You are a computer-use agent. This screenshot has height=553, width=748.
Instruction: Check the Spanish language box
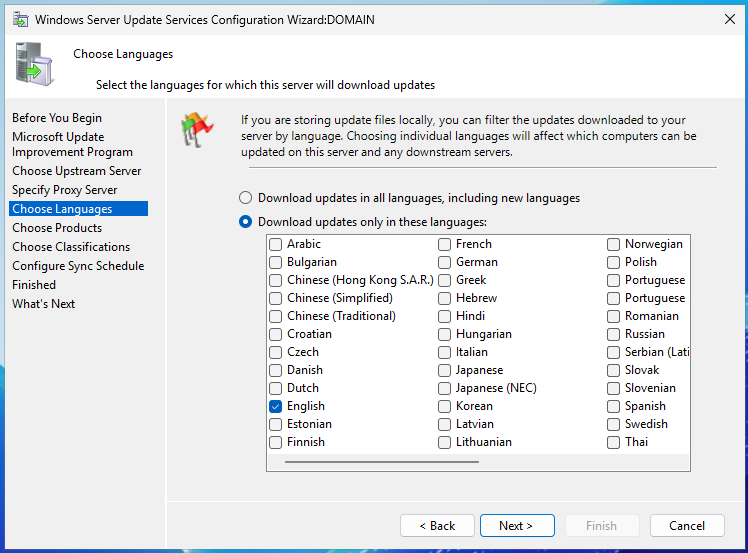pos(613,406)
